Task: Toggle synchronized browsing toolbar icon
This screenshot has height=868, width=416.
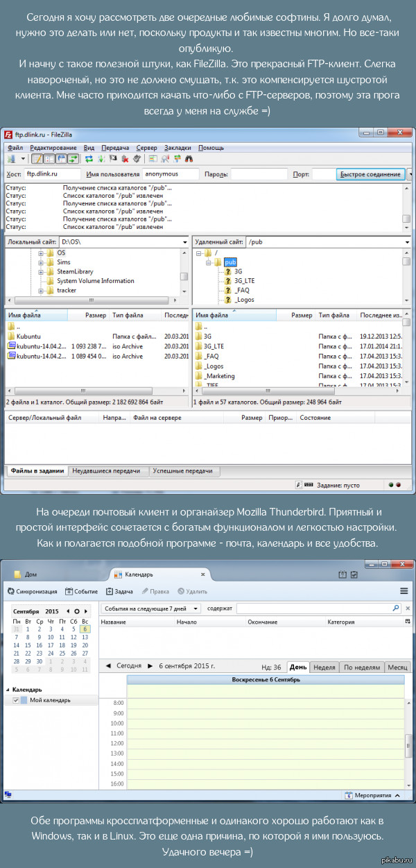Action: click(x=177, y=158)
